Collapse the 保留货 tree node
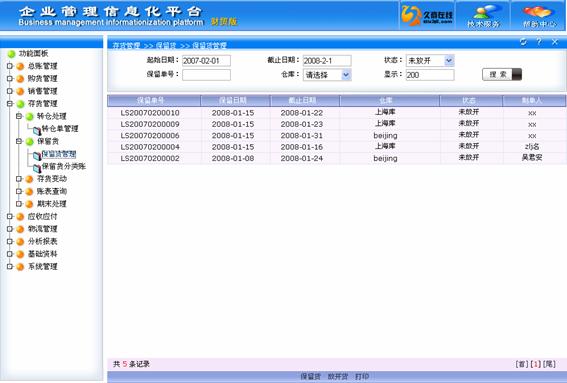This screenshot has height=383, width=567. (19, 141)
